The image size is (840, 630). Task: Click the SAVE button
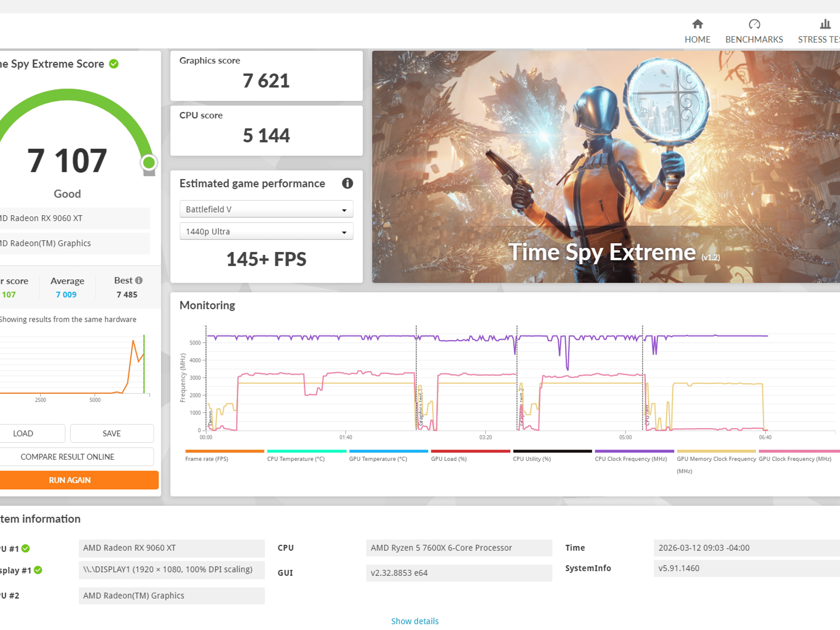click(x=112, y=434)
